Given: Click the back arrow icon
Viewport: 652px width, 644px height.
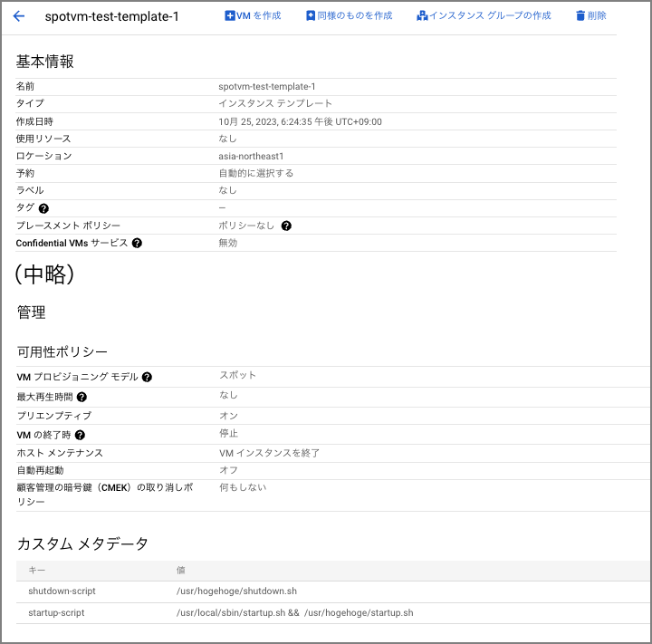Looking at the screenshot, I should pos(19,16).
